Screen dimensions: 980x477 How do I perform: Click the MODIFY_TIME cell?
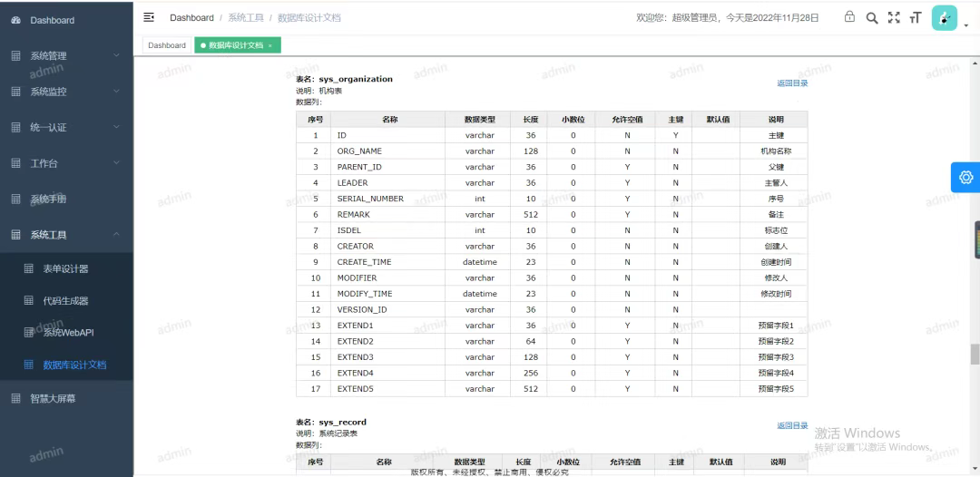click(x=387, y=294)
